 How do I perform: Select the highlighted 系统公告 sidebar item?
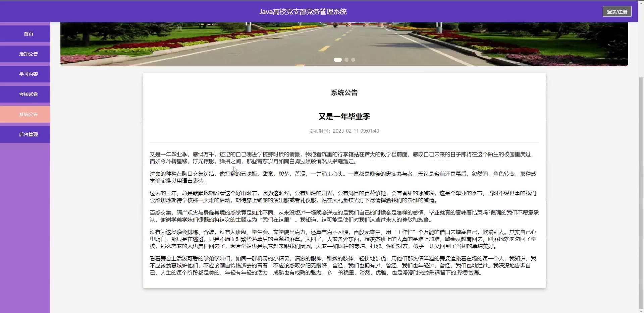pos(25,114)
